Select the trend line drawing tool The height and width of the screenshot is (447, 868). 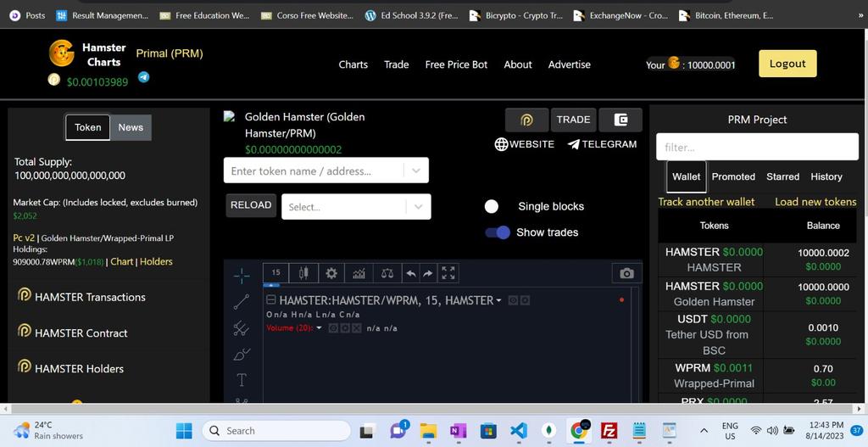242,302
